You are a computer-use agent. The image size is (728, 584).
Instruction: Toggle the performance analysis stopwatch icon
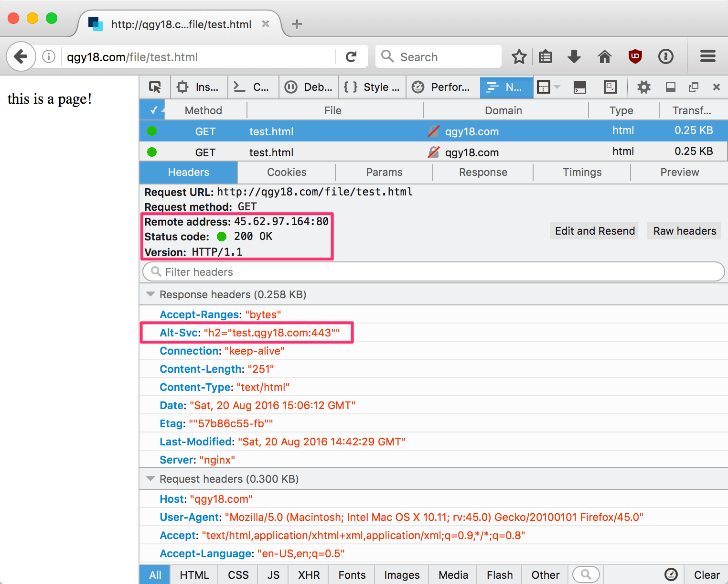pos(671,574)
